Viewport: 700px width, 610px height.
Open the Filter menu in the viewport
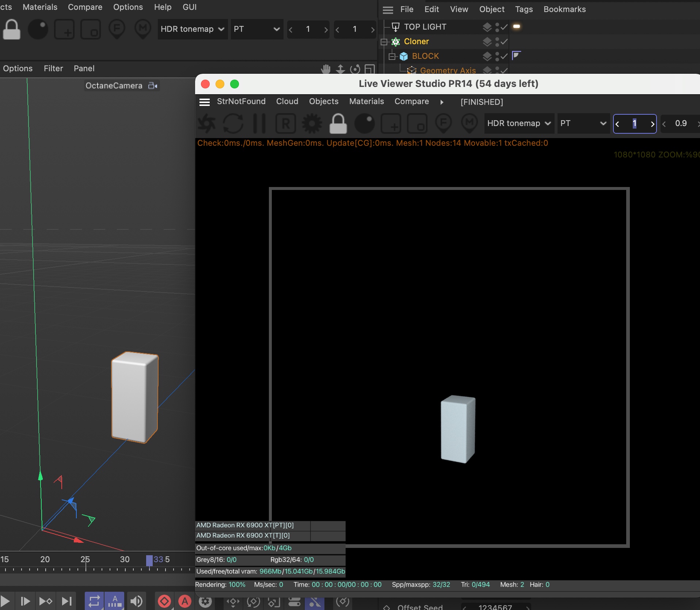(x=53, y=69)
